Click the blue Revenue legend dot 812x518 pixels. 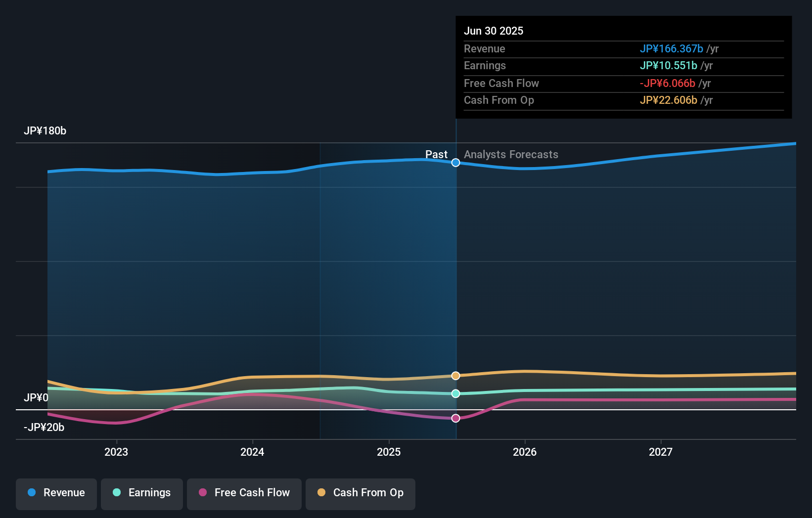[31, 493]
